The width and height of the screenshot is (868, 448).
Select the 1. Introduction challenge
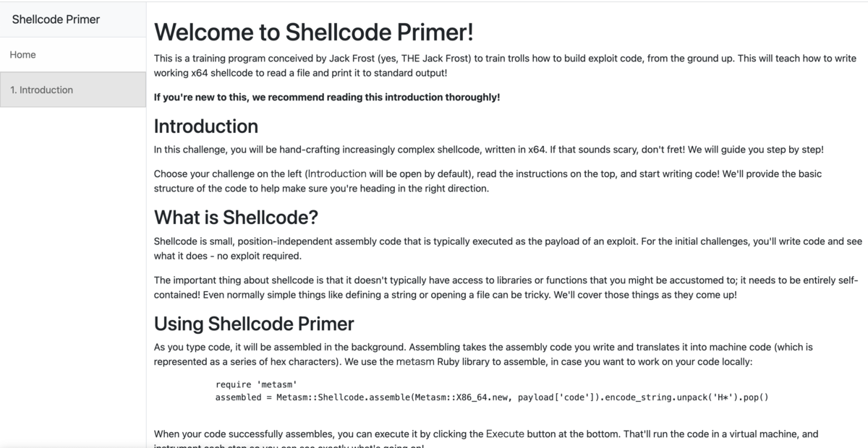(72, 90)
